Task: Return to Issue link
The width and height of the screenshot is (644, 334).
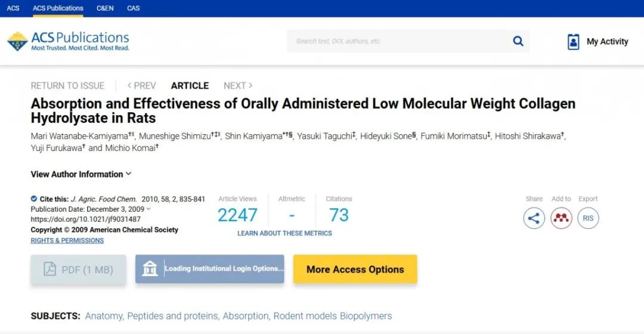Action: (67, 86)
